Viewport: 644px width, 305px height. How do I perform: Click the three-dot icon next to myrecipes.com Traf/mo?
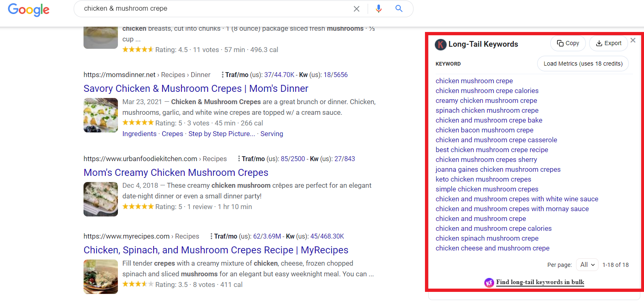tap(211, 236)
